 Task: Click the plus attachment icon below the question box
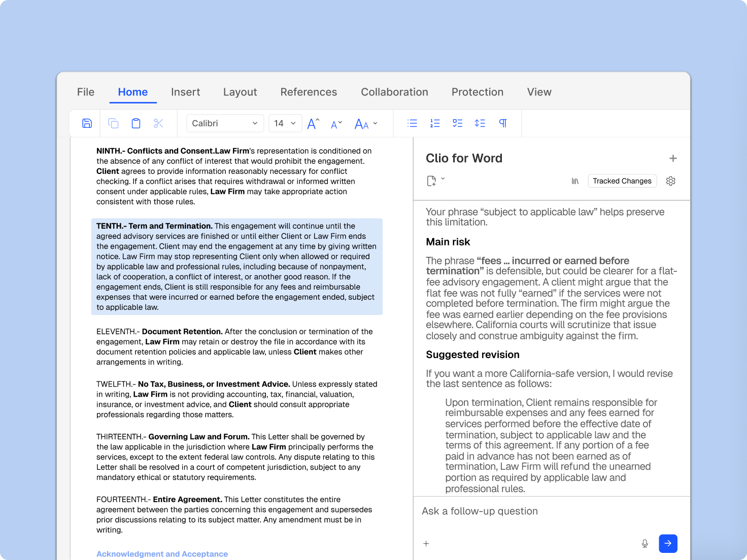pos(426,544)
